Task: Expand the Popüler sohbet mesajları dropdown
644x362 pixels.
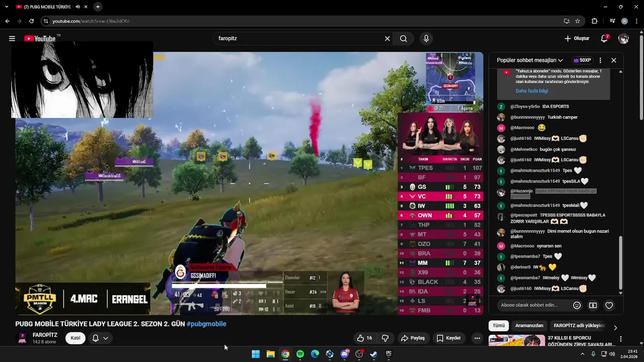Action: coord(530,60)
